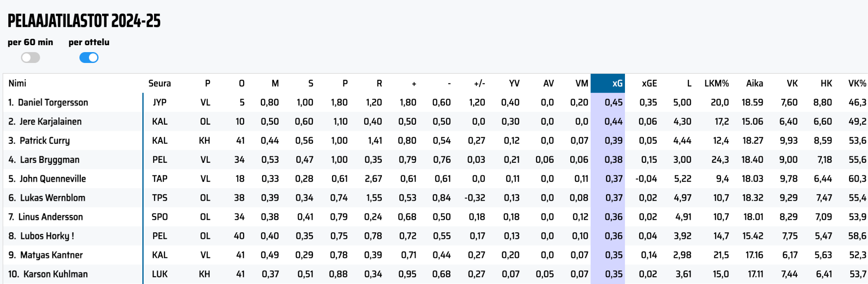Sort table by xG column header
This screenshot has height=284, width=868.
point(617,83)
